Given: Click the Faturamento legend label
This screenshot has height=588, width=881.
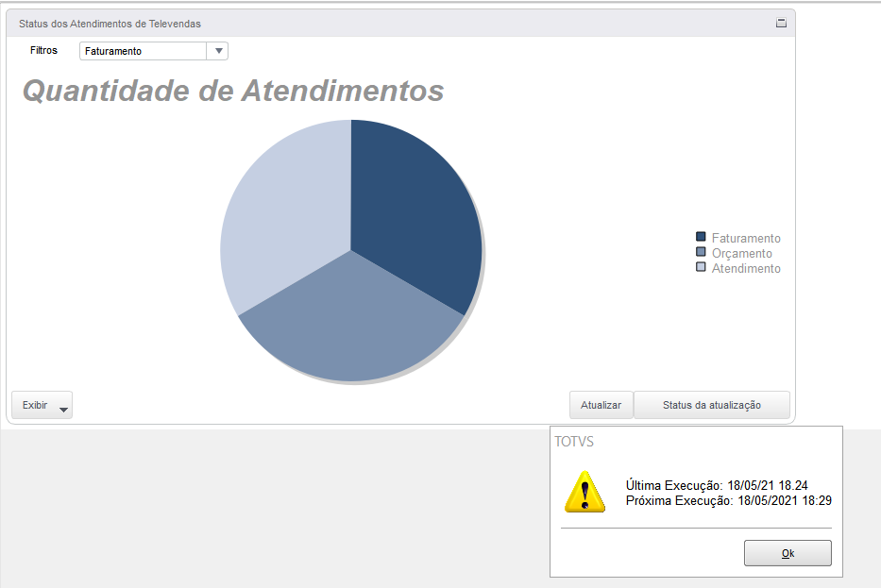Looking at the screenshot, I should (x=746, y=238).
